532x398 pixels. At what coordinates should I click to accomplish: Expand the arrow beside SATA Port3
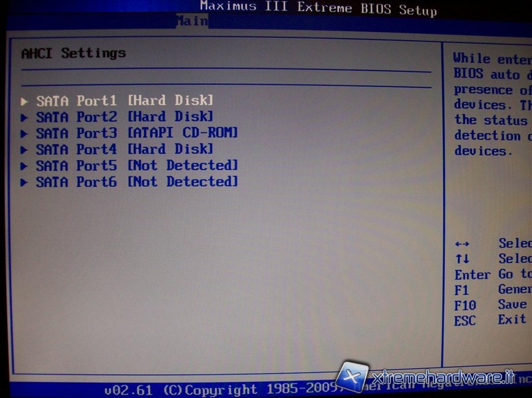(25, 134)
